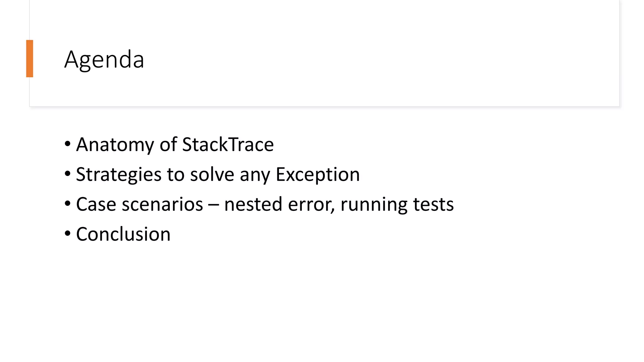Screen dimensions: 644x362
Task: Click the bullet dot before Case scenarios
Action: click(67, 204)
